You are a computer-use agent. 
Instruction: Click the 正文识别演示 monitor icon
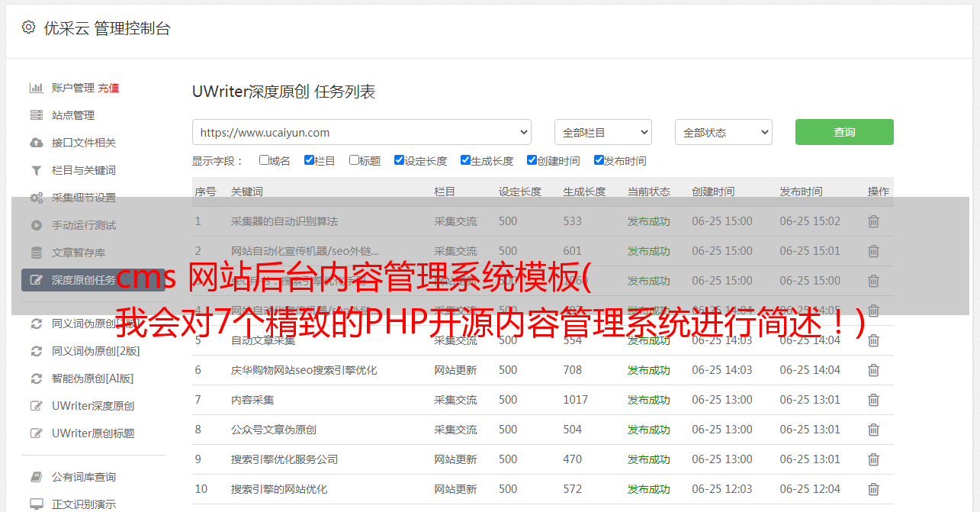36,504
